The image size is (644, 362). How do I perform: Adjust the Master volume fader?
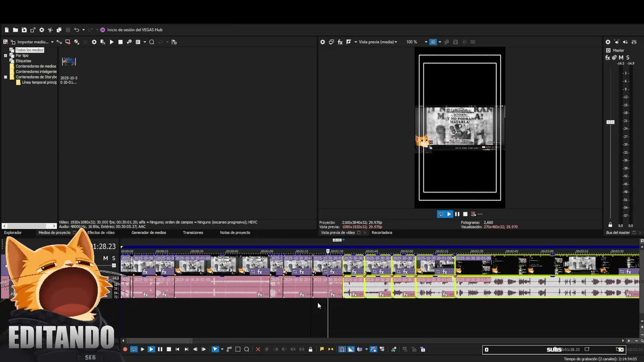(610, 122)
